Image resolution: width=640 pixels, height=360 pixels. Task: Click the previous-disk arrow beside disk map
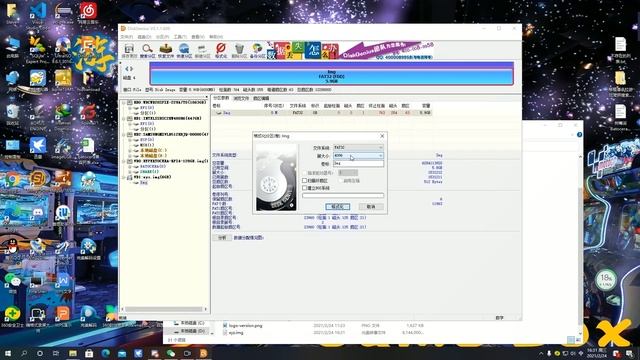point(127,69)
